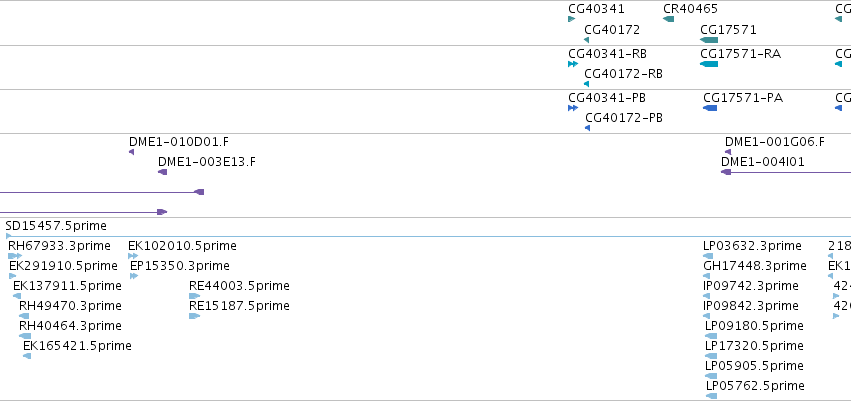
Task: Select the CR40465 gene feature arrow
Action: (x=669, y=19)
